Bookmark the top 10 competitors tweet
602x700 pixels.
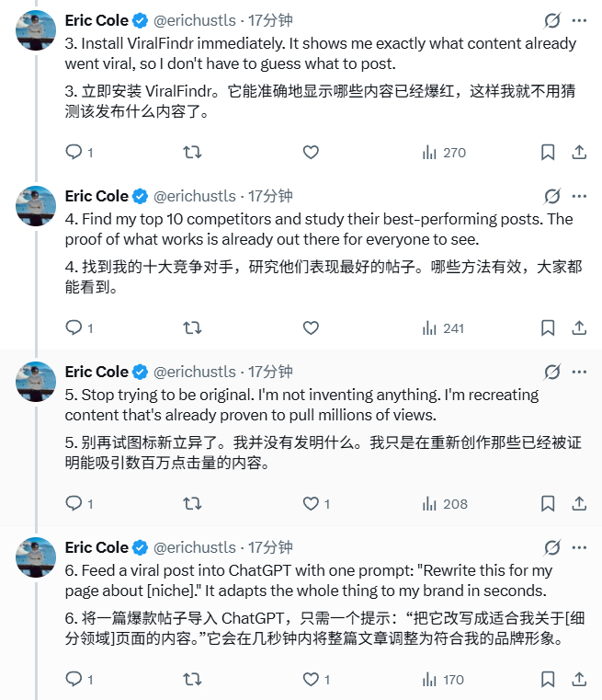[x=548, y=328]
